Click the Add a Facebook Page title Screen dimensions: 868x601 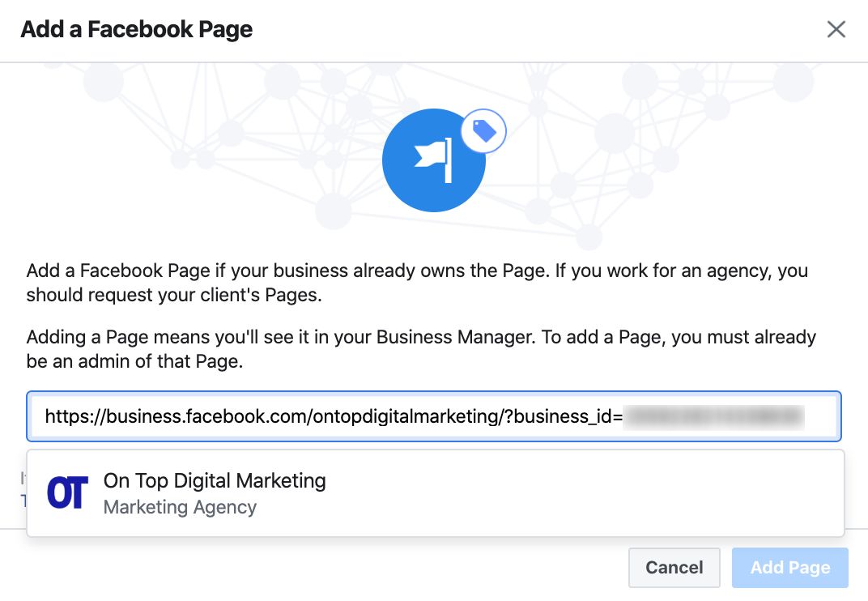pyautogui.click(x=137, y=29)
